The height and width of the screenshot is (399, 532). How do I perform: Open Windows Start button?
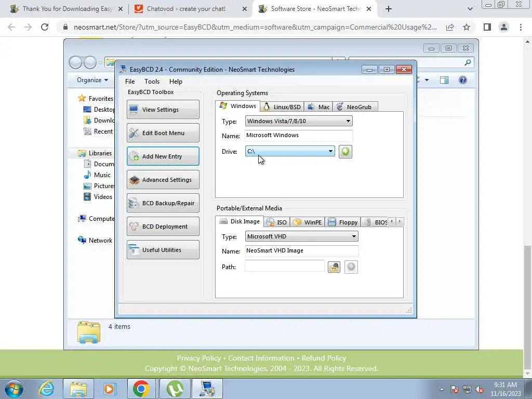pyautogui.click(x=14, y=389)
